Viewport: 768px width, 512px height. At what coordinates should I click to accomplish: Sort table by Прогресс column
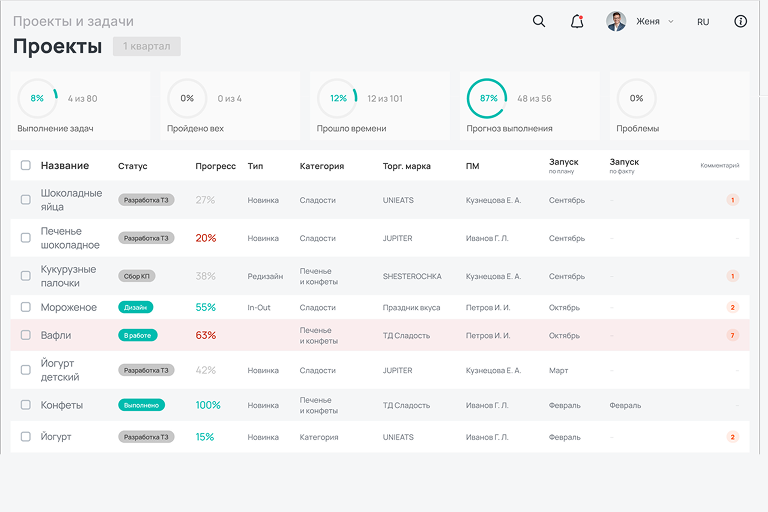coord(215,166)
